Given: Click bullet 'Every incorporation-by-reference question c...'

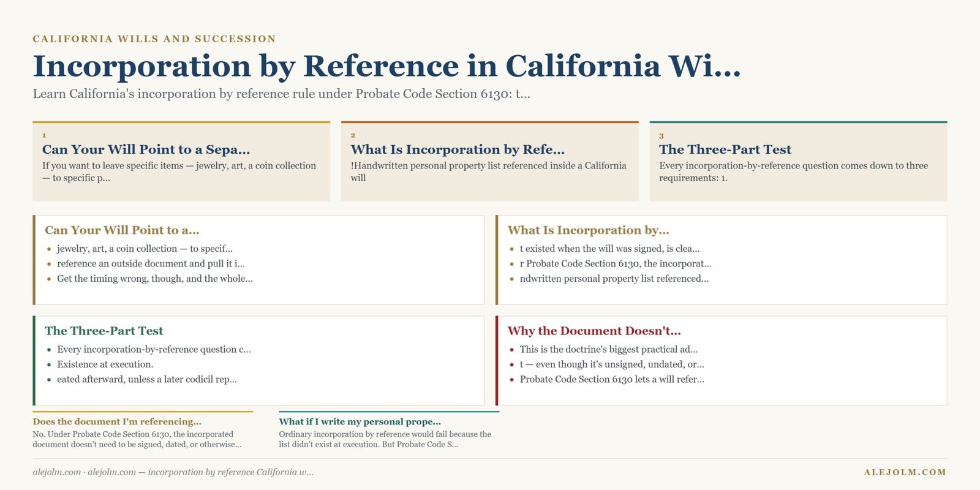Looking at the screenshot, I should (154, 349).
